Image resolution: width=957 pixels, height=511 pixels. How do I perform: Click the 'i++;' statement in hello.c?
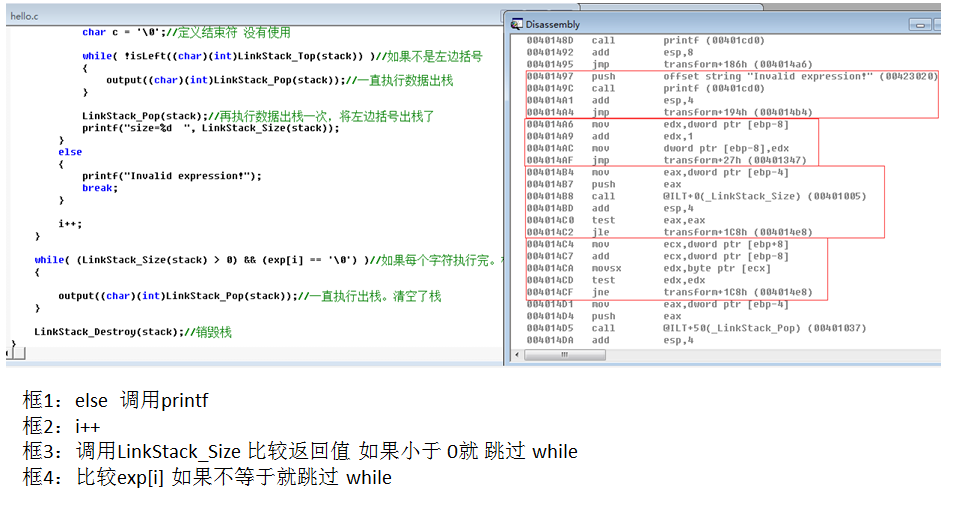pos(70,224)
